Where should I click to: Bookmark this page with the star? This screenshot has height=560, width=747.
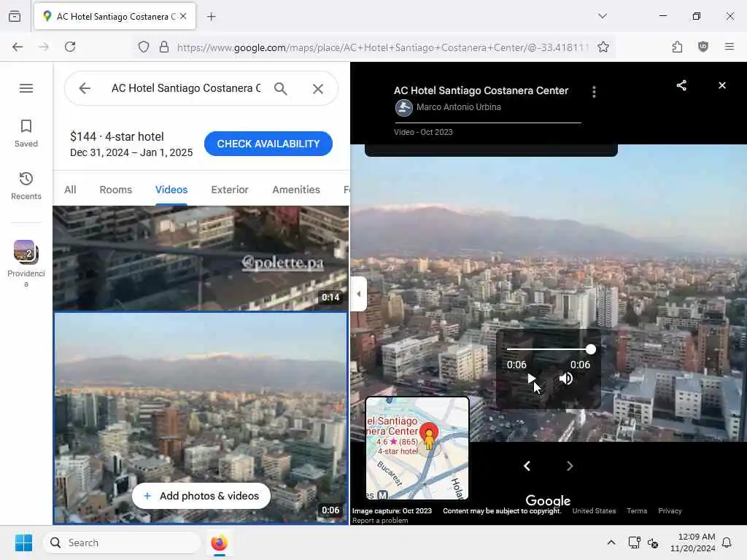coord(603,47)
